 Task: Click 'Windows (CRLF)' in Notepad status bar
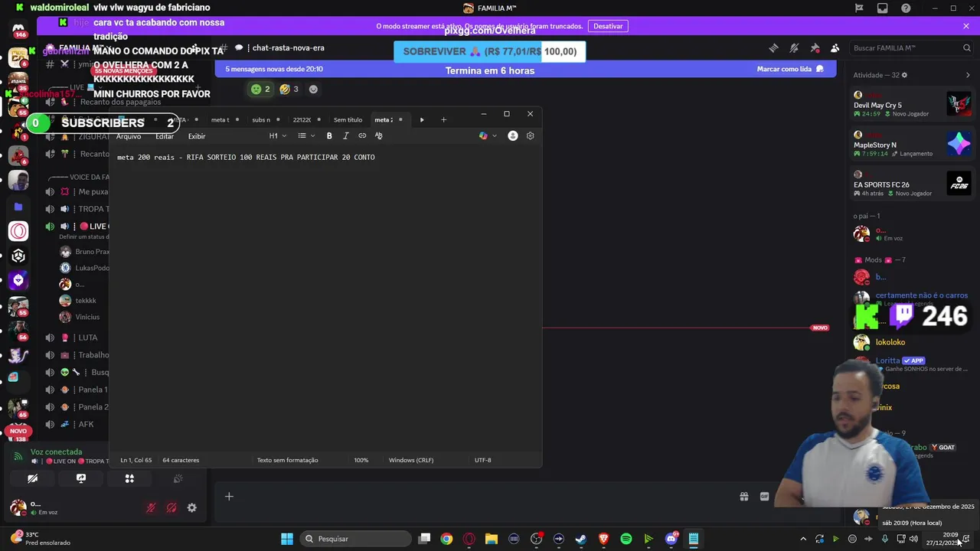point(411,460)
